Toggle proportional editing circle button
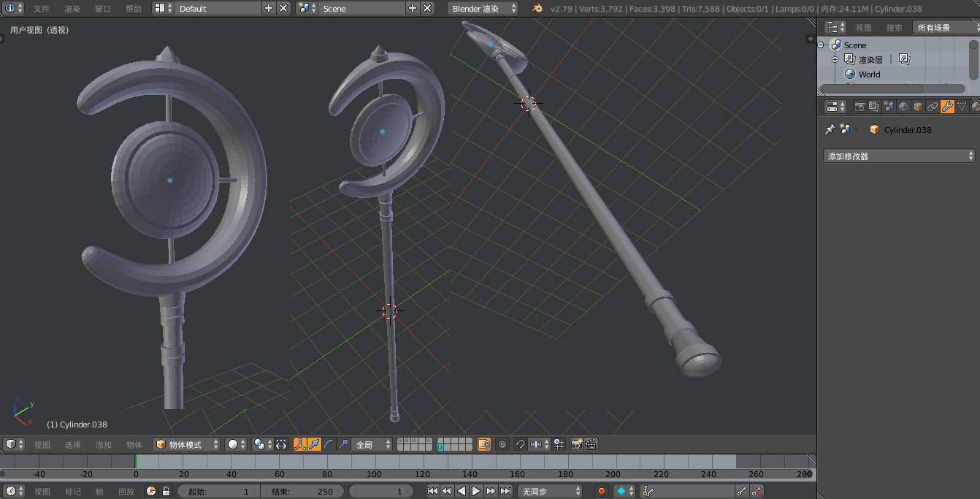 pos(502,444)
